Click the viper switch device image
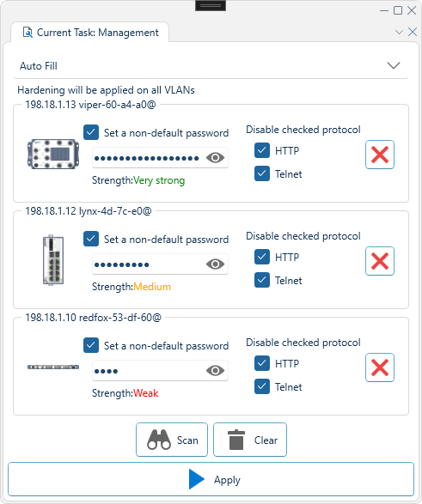The image size is (422, 504). coord(53,154)
